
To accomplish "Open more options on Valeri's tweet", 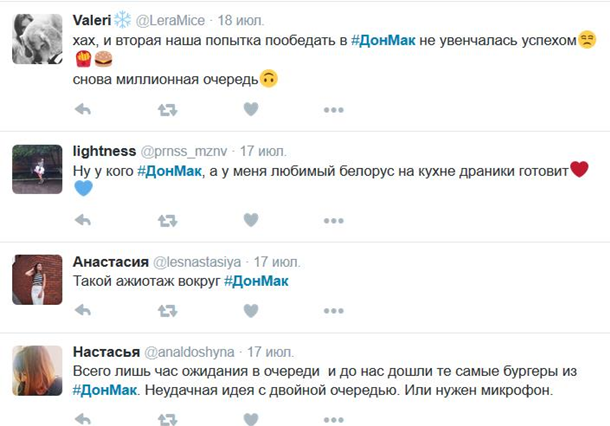I will [334, 109].
